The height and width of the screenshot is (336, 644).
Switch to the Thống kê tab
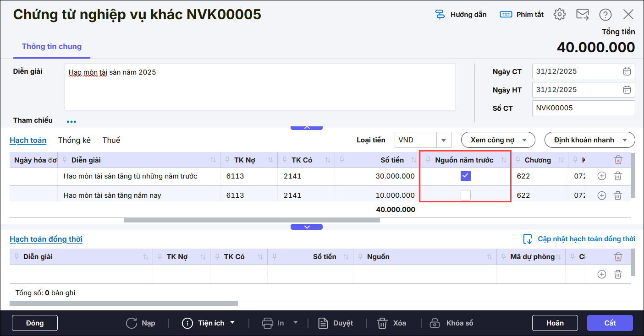[74, 140]
